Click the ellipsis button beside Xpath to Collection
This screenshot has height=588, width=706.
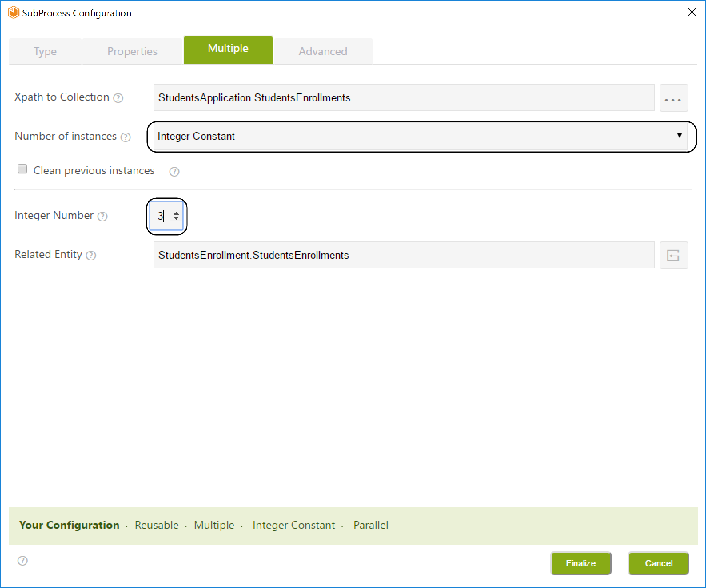674,98
